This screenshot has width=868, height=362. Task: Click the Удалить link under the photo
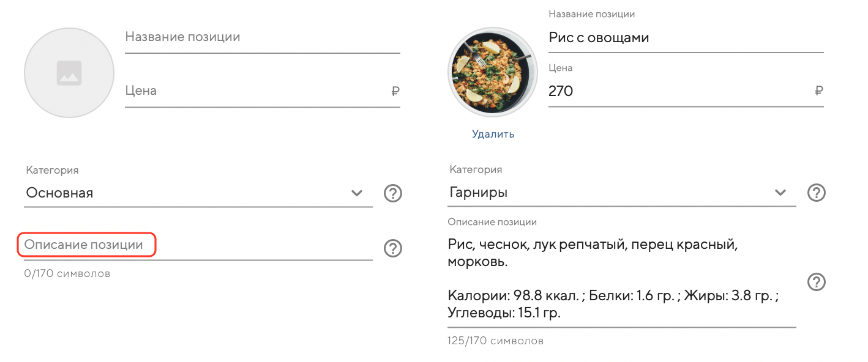coord(493,134)
